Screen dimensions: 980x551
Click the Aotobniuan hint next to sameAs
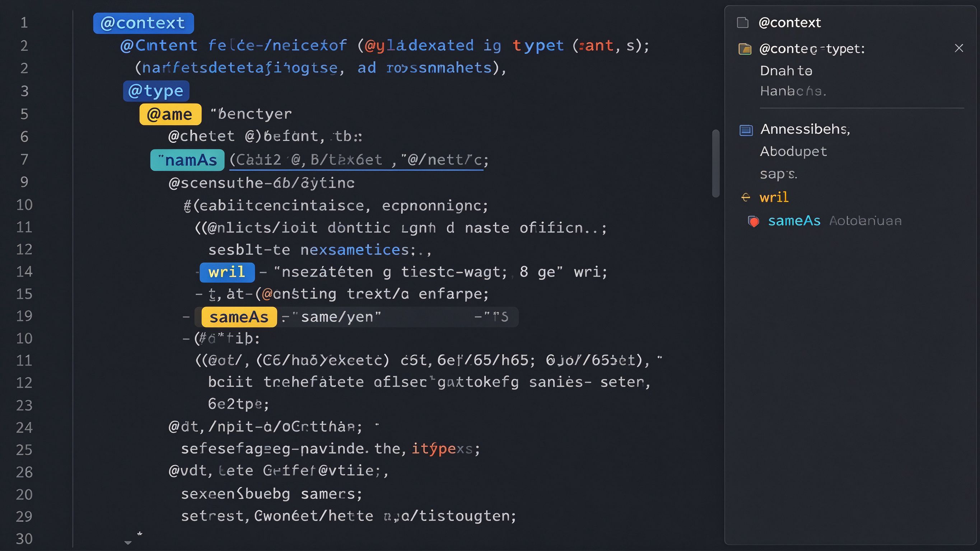click(x=865, y=221)
